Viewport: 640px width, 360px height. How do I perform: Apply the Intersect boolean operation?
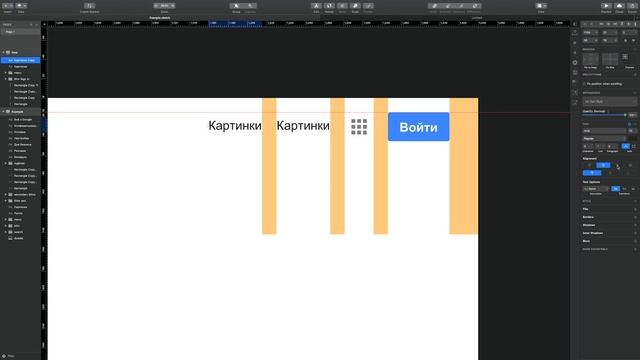461,6
